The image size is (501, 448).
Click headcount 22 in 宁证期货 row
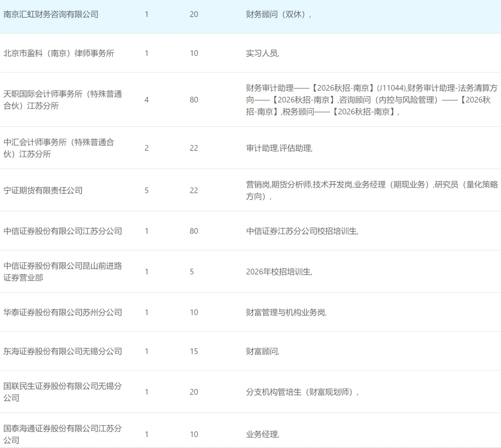[194, 190]
